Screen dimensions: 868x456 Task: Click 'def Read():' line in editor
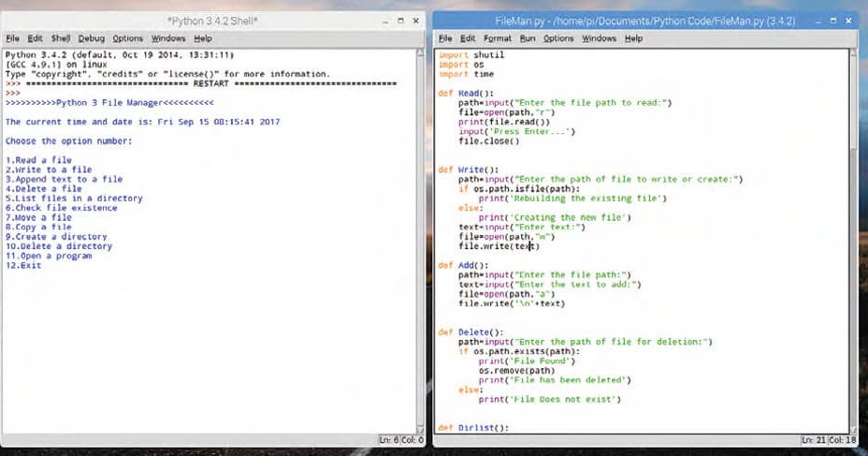pyautogui.click(x=466, y=93)
